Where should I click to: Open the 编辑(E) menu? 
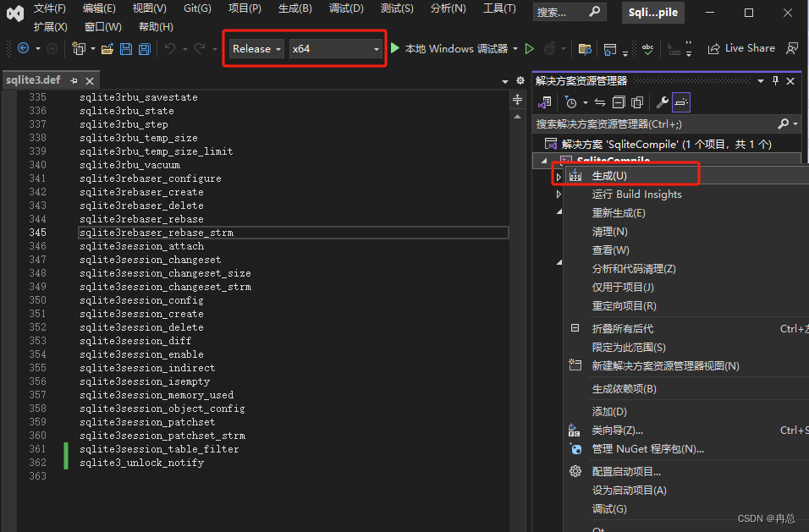(x=99, y=8)
